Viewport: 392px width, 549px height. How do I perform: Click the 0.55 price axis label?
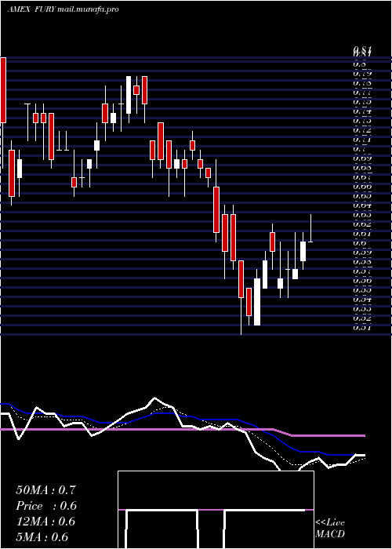pyautogui.click(x=362, y=290)
